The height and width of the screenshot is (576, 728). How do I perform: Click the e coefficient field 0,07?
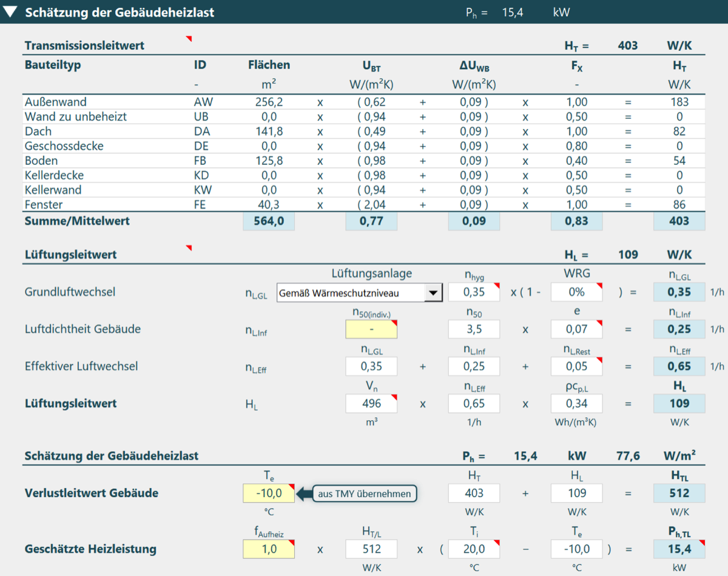[577, 329]
